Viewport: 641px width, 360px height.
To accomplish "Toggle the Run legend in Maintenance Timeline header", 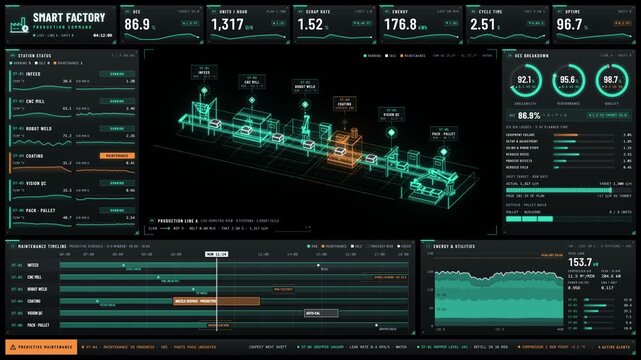I will click(x=312, y=246).
